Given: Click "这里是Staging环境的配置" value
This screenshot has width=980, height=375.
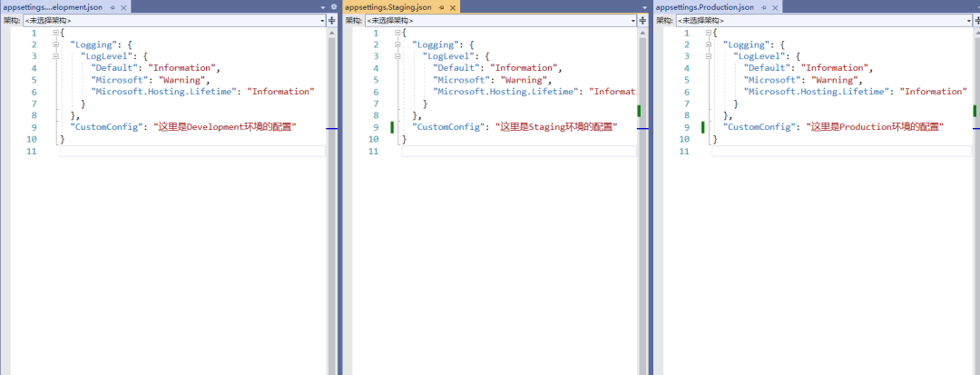Looking at the screenshot, I should tap(556, 127).
